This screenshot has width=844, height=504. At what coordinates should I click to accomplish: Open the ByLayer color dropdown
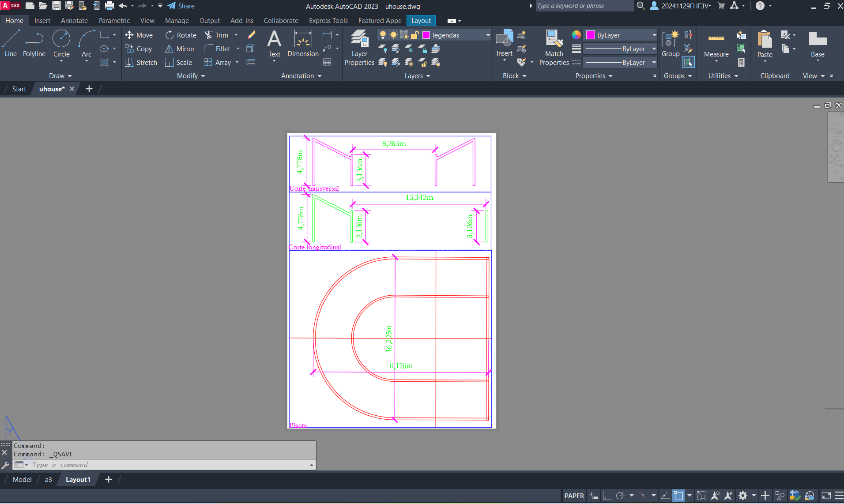[654, 35]
